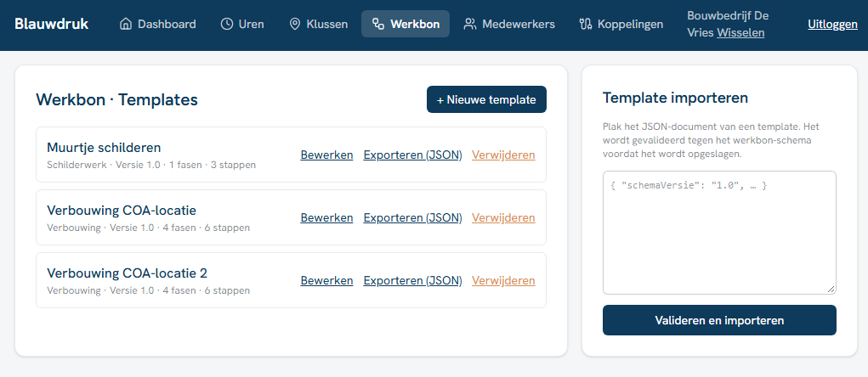Click the Wisselen company link

click(740, 32)
